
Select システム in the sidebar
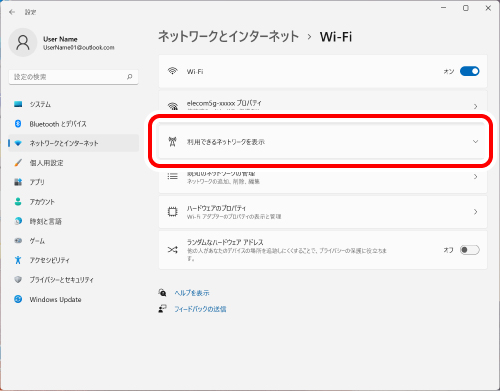tap(74, 104)
